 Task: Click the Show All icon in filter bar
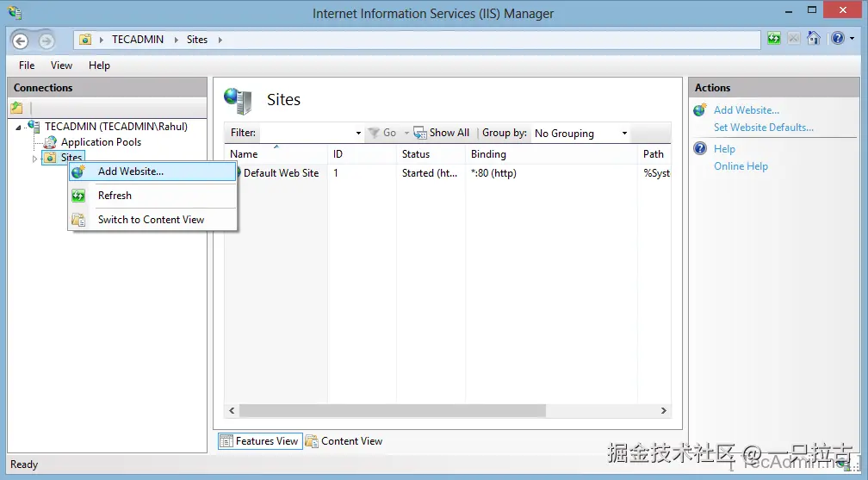click(x=420, y=133)
